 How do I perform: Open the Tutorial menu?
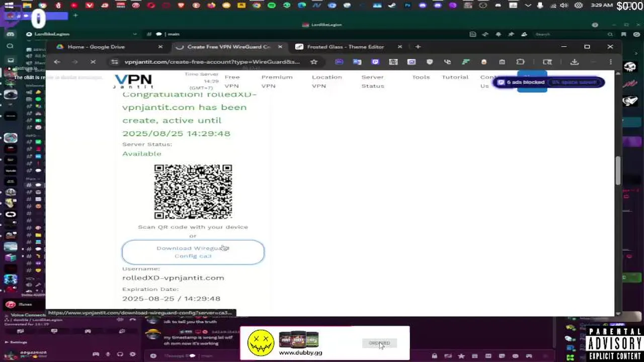click(x=455, y=77)
